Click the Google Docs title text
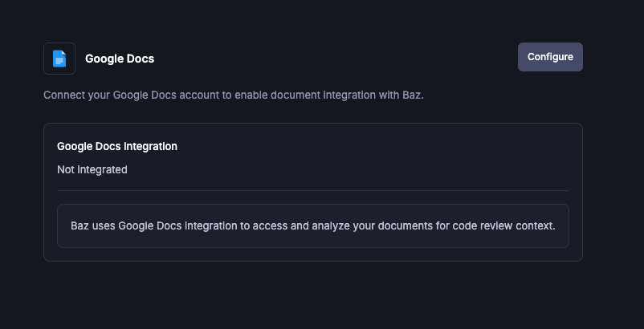 119,59
